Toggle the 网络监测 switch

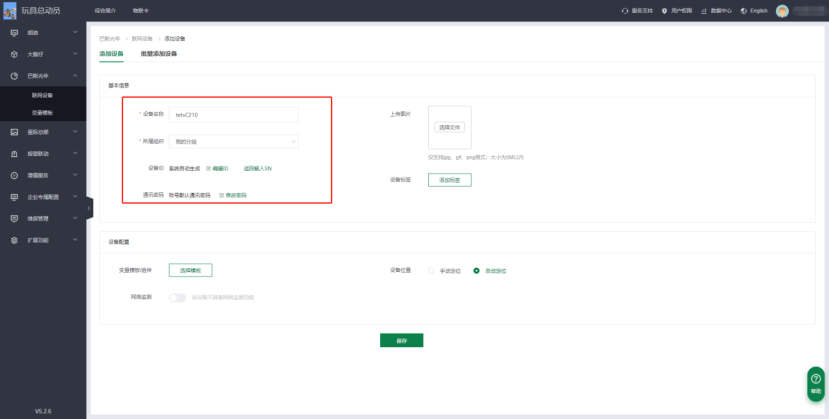coord(178,297)
